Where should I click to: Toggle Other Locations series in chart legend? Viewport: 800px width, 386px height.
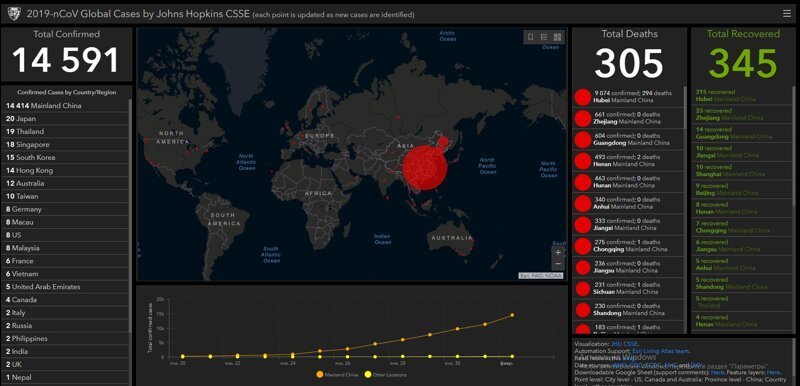[x=385, y=375]
